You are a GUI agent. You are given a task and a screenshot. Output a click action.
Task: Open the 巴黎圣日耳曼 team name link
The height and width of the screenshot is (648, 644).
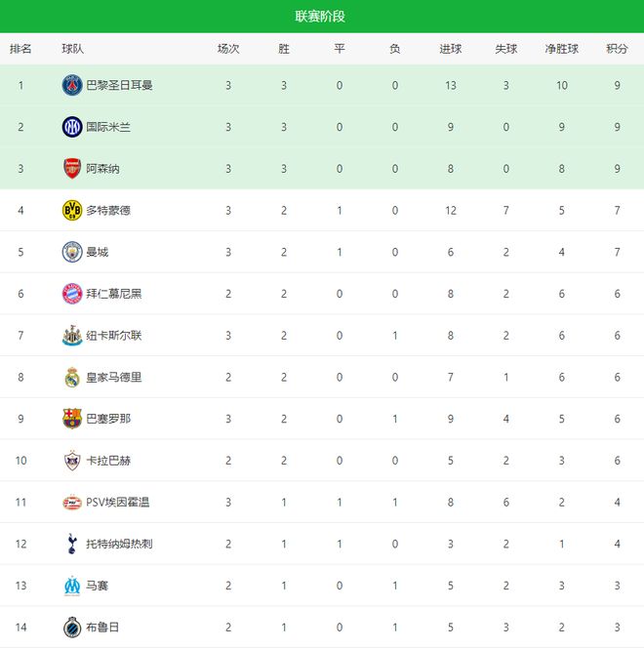119,85
